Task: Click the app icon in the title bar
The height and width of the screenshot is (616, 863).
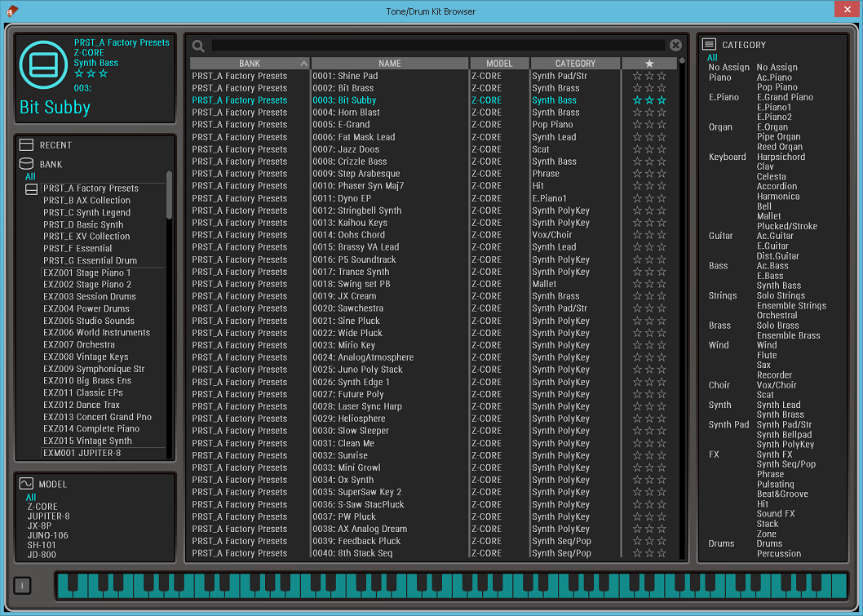Action: click(x=12, y=11)
